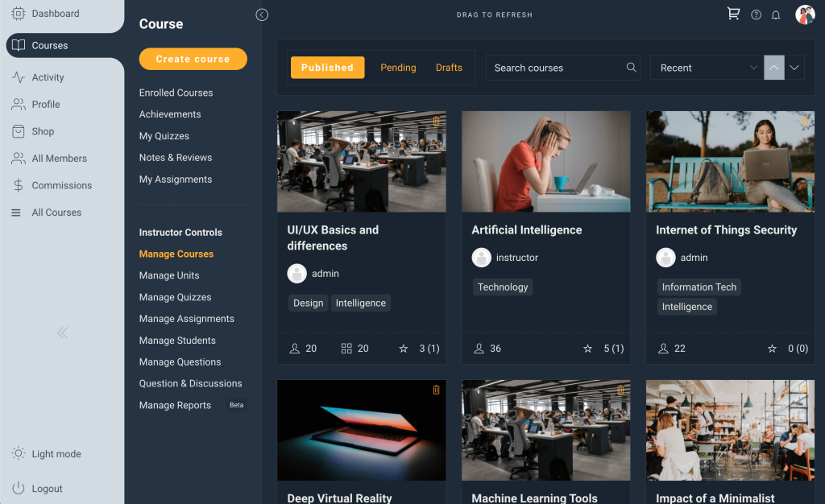Screen dimensions: 825x504
Task: Switch to the Published tab
Action: [327, 68]
